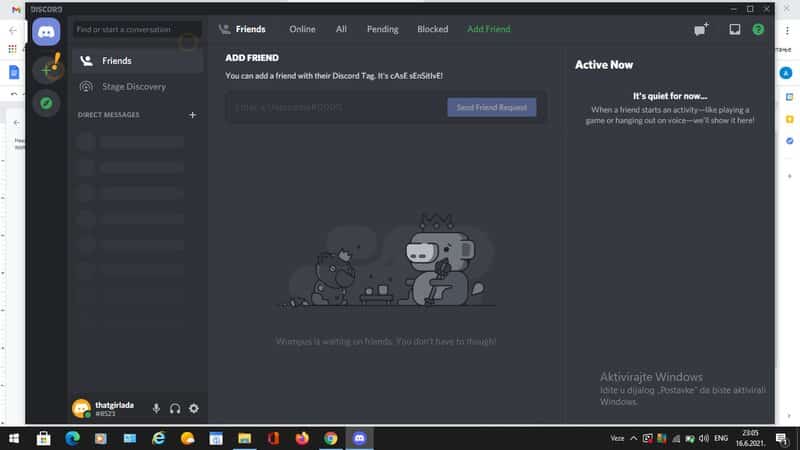
Task: Select the green Add Friend tab
Action: pos(489,29)
